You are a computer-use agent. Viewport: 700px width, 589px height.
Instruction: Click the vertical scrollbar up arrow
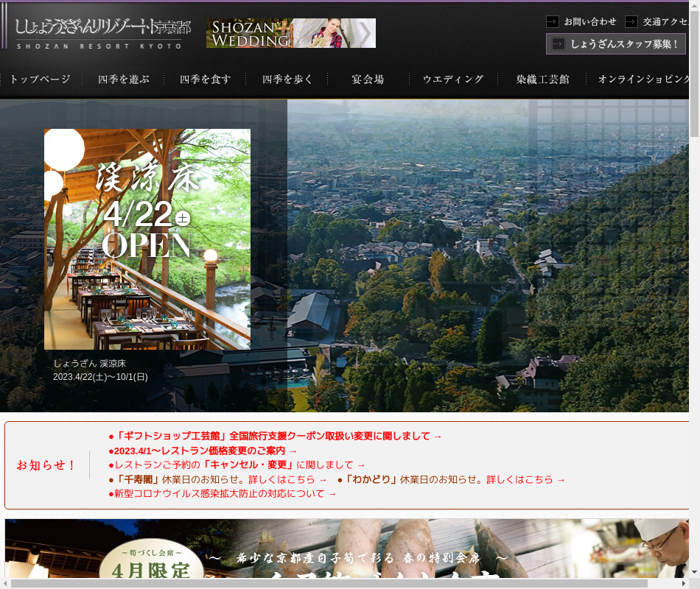point(694,6)
